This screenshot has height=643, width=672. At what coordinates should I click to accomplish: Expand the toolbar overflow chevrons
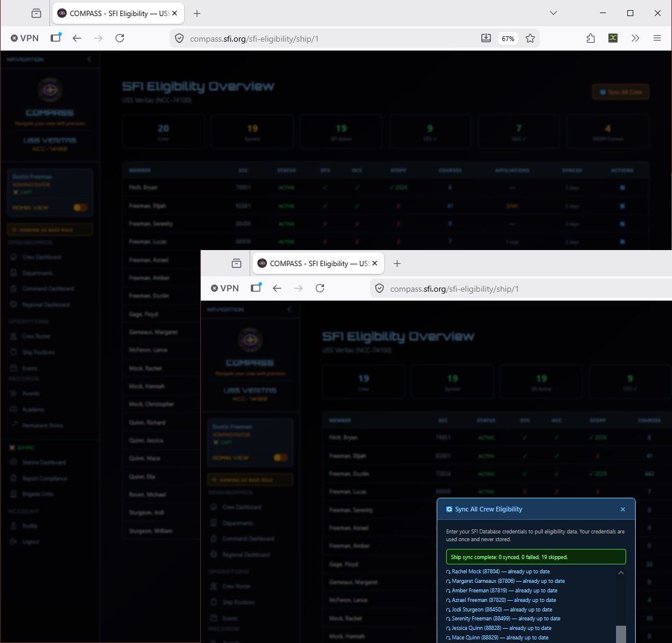(635, 38)
